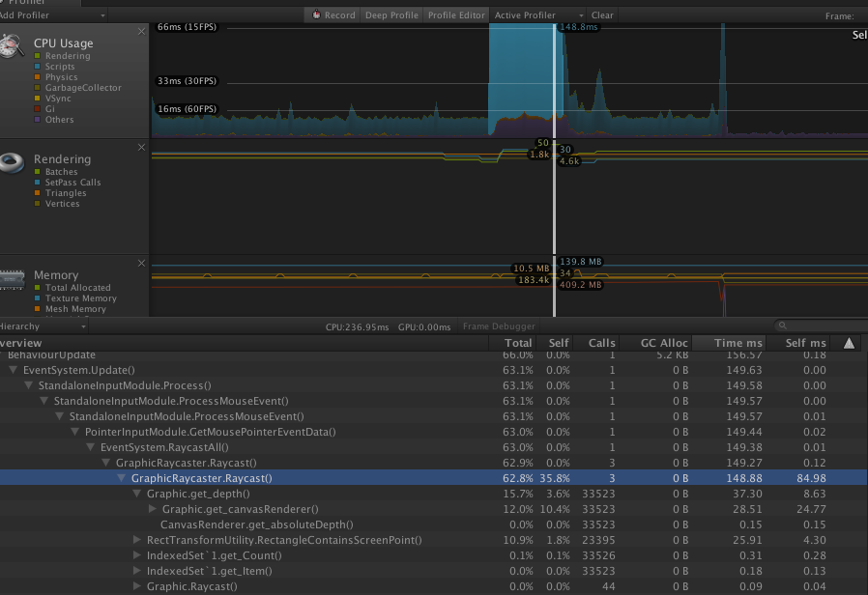Toggle the Texture Memory series swatch
Viewport: 868px width, 595px height.
coord(38,298)
